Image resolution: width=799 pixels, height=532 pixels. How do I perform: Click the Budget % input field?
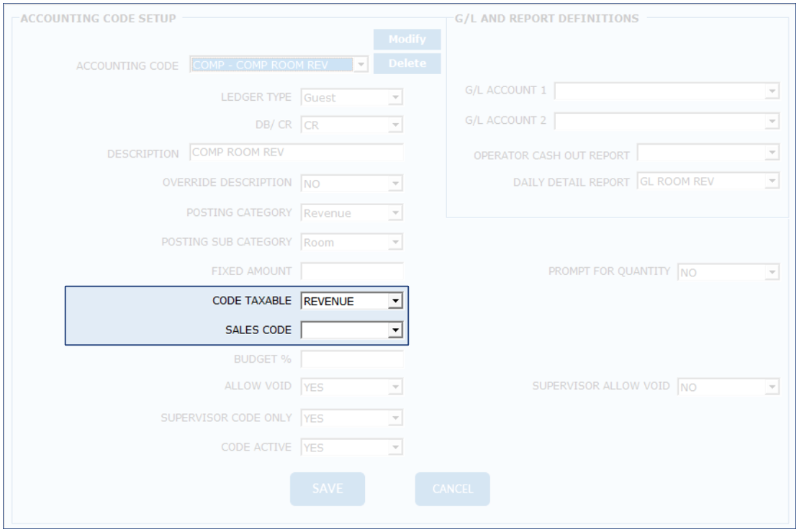click(352, 359)
